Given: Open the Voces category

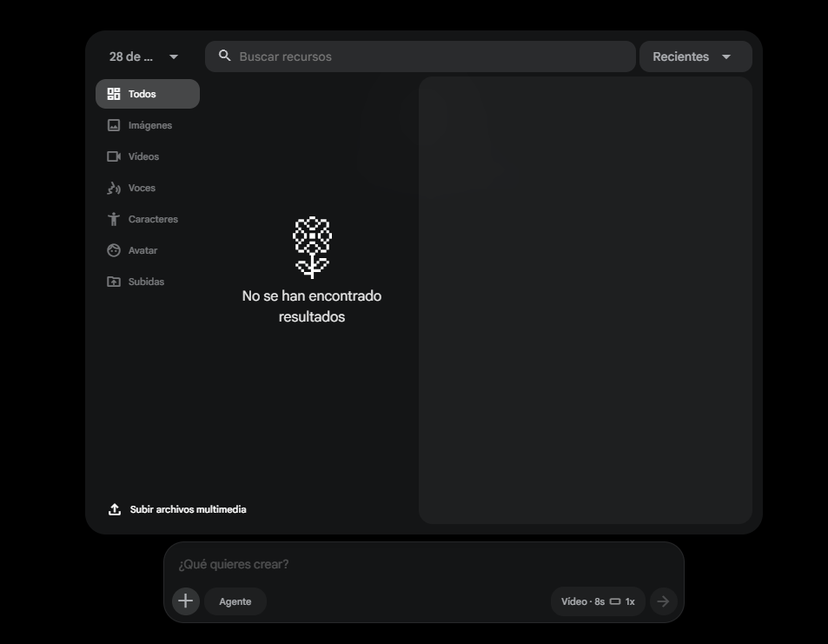Looking at the screenshot, I should (x=148, y=188).
